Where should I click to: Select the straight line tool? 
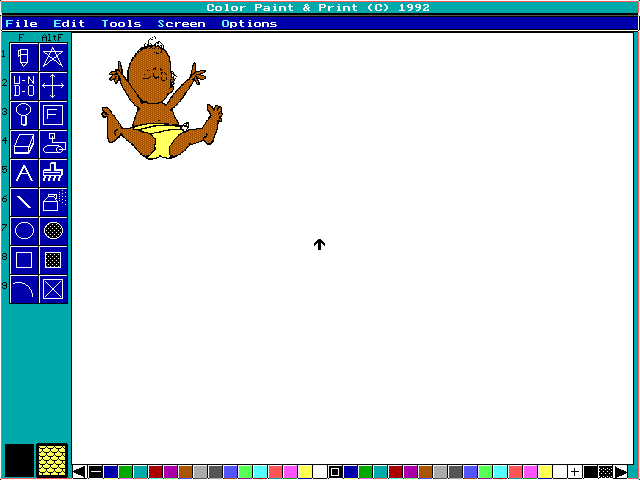point(24,202)
